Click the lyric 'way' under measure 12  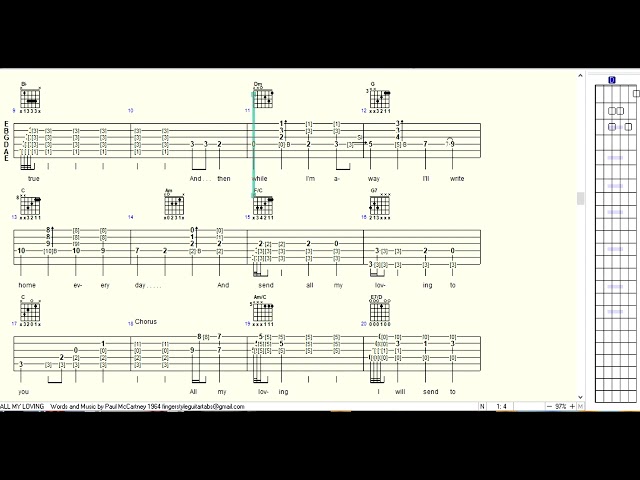(373, 179)
